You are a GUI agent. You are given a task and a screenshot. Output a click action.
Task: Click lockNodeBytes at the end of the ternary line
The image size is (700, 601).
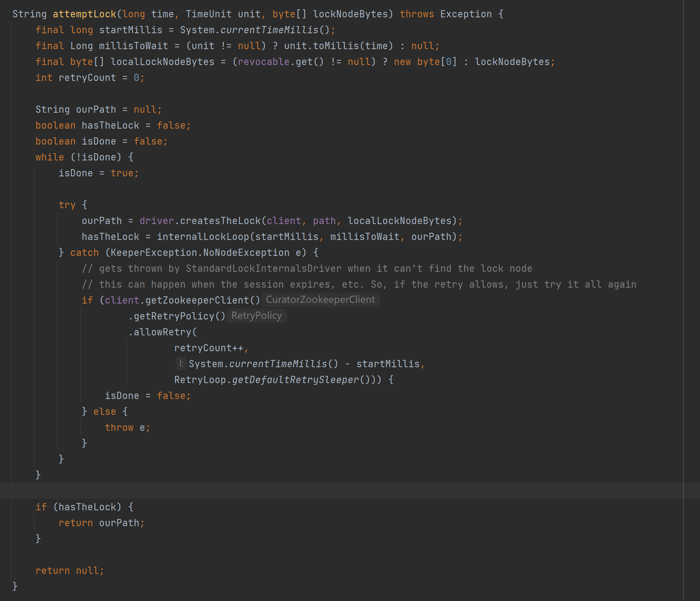pyautogui.click(x=512, y=62)
